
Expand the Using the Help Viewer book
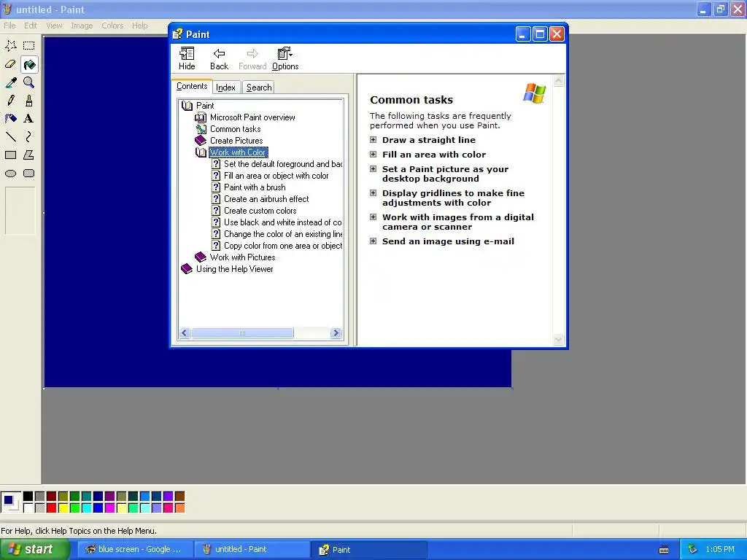pos(234,269)
